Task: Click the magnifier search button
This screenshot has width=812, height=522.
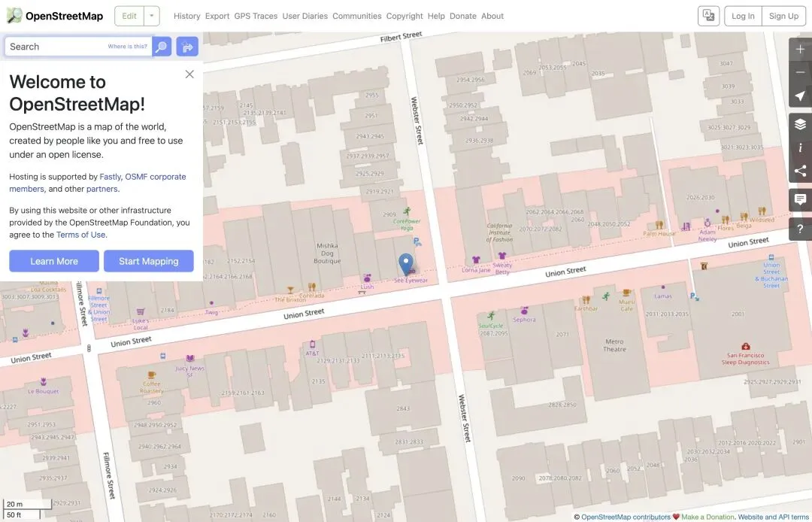Action: tap(162, 47)
